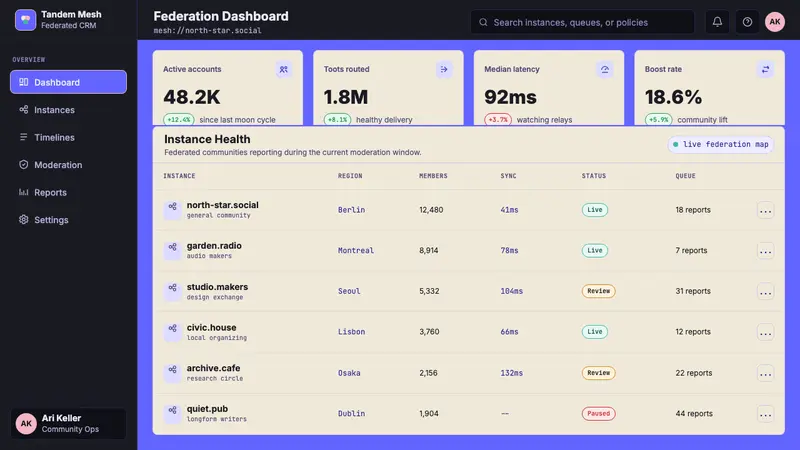The width and height of the screenshot is (800, 450).
Task: Click the +12.4% active accounts badge
Action: tap(179, 119)
